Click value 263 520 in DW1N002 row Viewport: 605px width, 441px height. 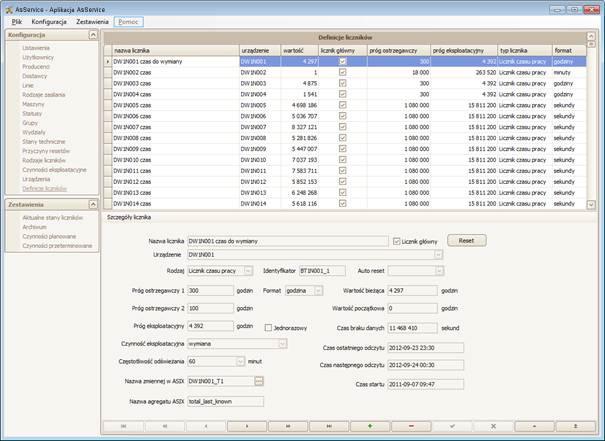485,73
